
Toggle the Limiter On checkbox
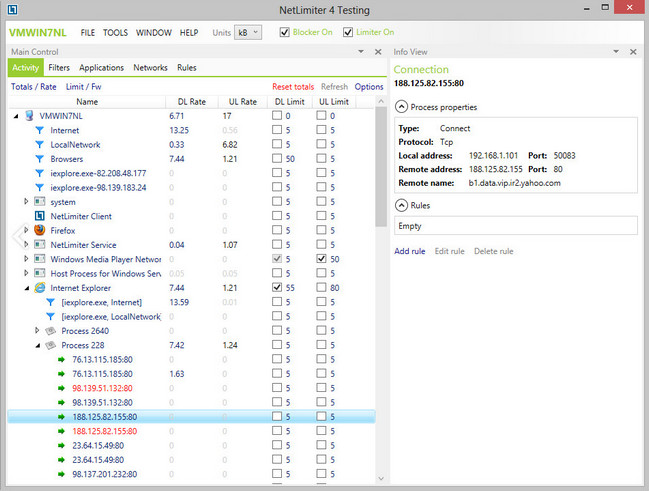[348, 32]
